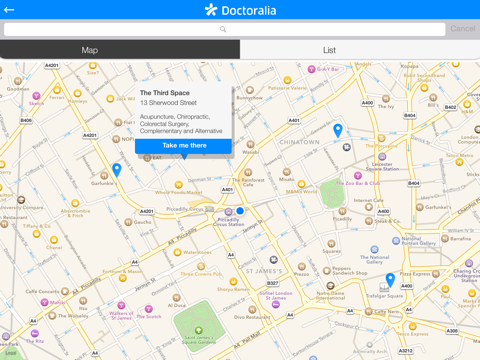This screenshot has height=360, width=480.
Task: Click the Take me there button
Action: (183, 146)
